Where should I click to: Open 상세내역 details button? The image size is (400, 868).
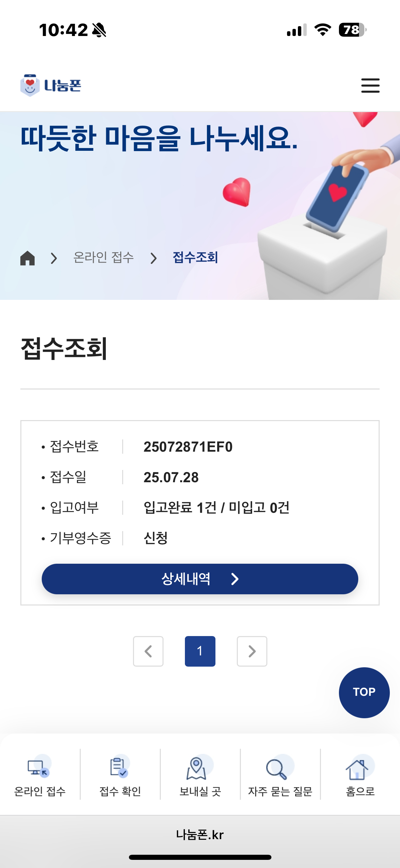[x=200, y=579]
